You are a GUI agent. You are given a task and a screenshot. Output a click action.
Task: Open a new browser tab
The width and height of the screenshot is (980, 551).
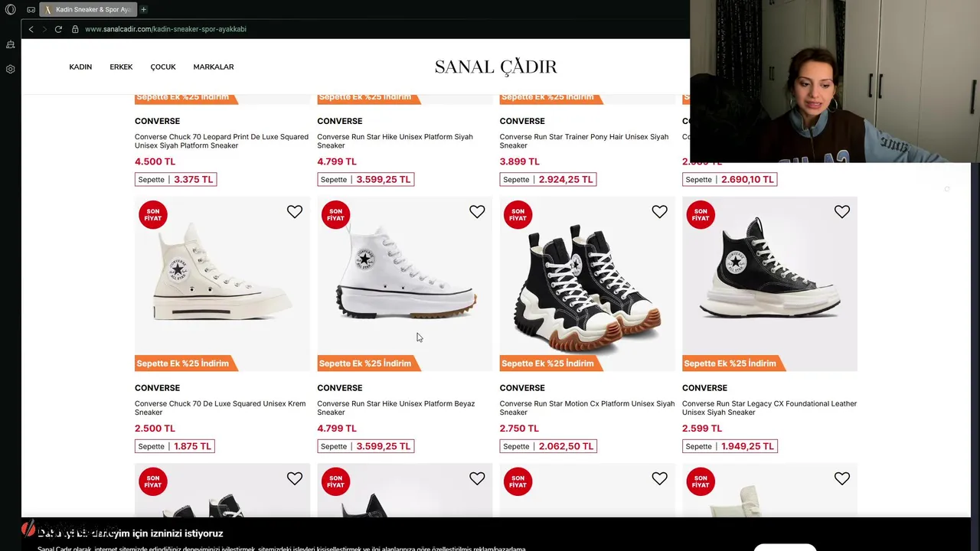pos(143,9)
